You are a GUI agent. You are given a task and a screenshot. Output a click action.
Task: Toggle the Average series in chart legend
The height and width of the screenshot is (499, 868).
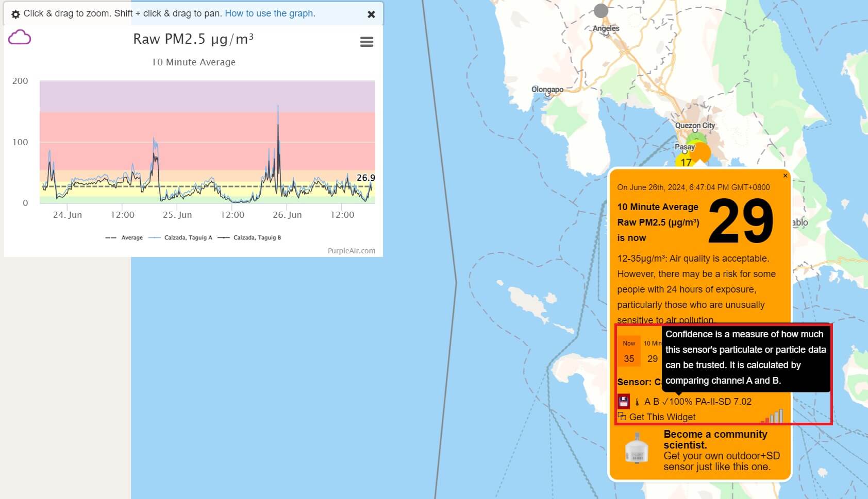125,237
